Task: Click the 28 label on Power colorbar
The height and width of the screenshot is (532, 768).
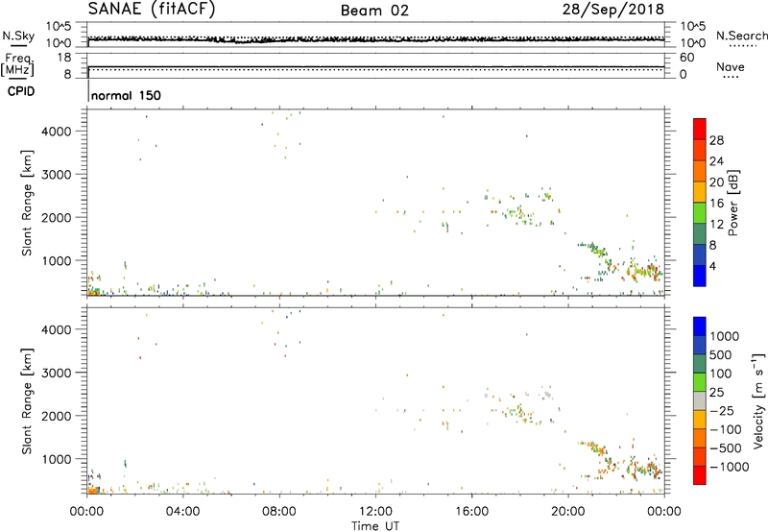Action: (716, 140)
